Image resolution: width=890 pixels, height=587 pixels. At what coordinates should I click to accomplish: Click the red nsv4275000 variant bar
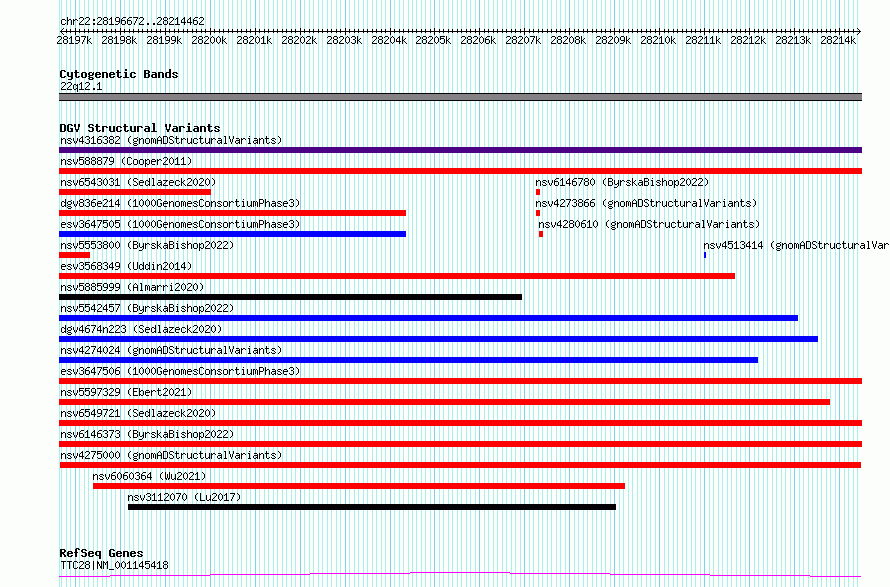click(460, 465)
